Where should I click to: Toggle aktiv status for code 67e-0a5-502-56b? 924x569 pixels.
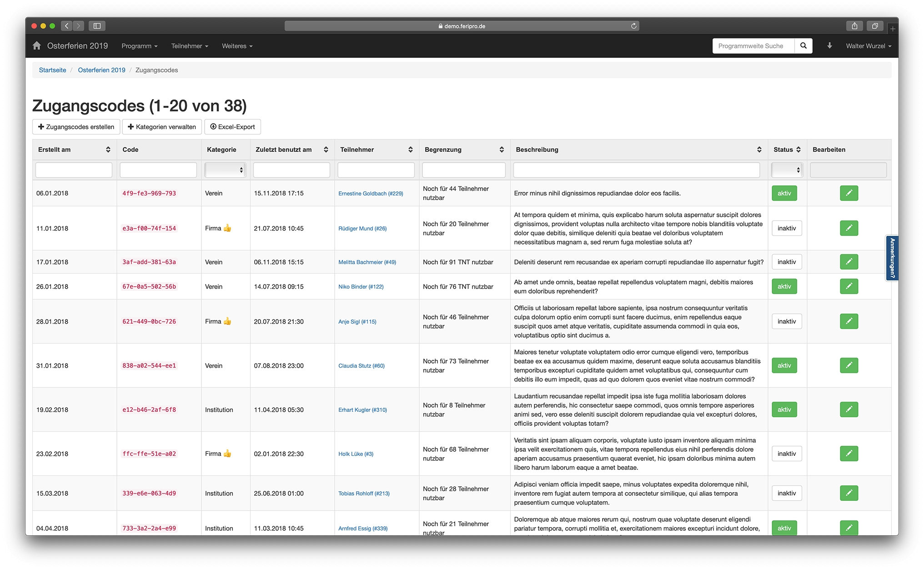pyautogui.click(x=784, y=286)
